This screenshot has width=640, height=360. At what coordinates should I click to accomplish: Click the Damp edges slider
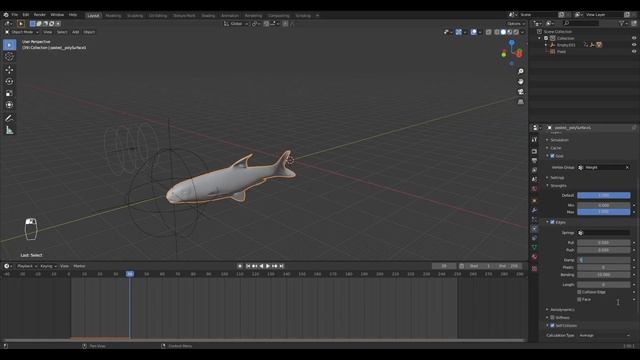604,260
